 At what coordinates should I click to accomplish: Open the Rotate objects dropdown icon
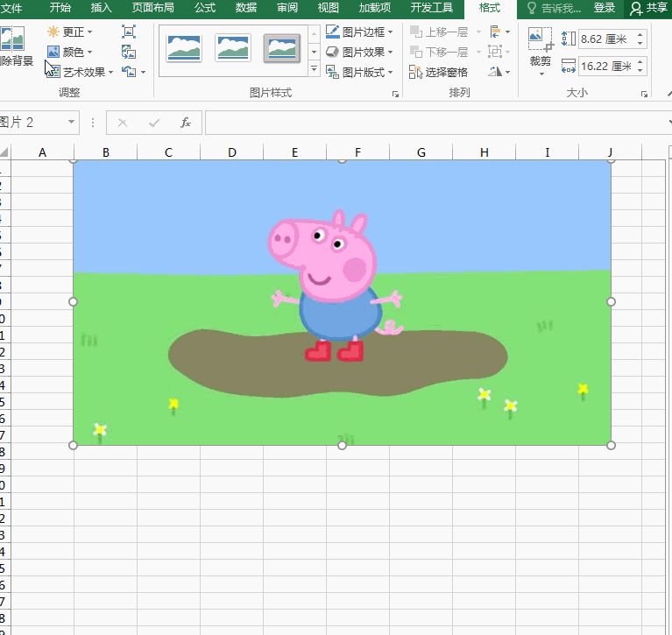(499, 72)
